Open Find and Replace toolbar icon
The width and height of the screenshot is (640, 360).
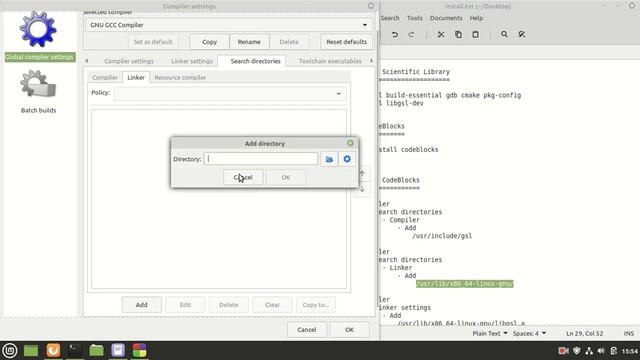point(522,35)
